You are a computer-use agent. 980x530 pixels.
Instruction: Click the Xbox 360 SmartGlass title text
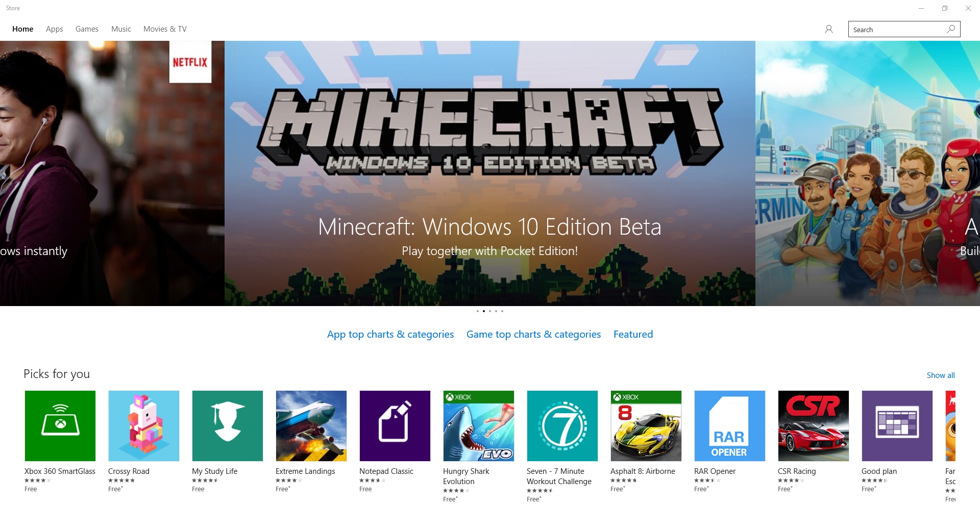pyautogui.click(x=60, y=471)
